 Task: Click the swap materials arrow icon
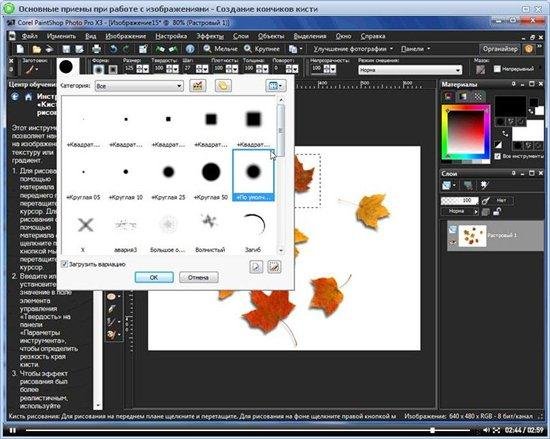(505, 133)
